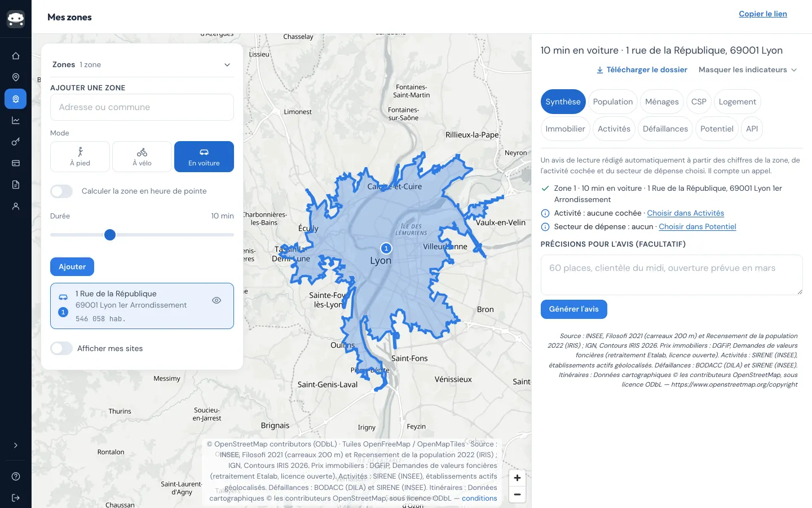Click the Ajouter button
Image resolution: width=812 pixels, height=508 pixels.
[72, 267]
